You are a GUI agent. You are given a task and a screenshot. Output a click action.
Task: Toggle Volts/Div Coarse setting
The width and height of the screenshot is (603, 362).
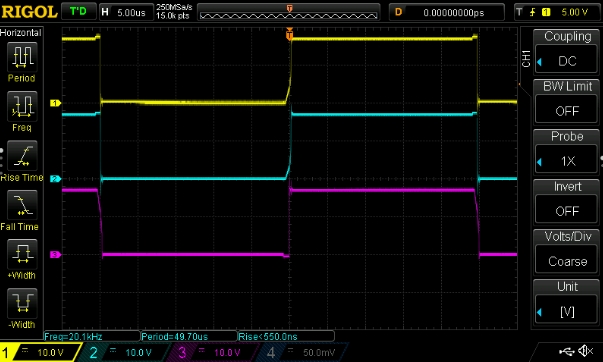[x=566, y=261]
